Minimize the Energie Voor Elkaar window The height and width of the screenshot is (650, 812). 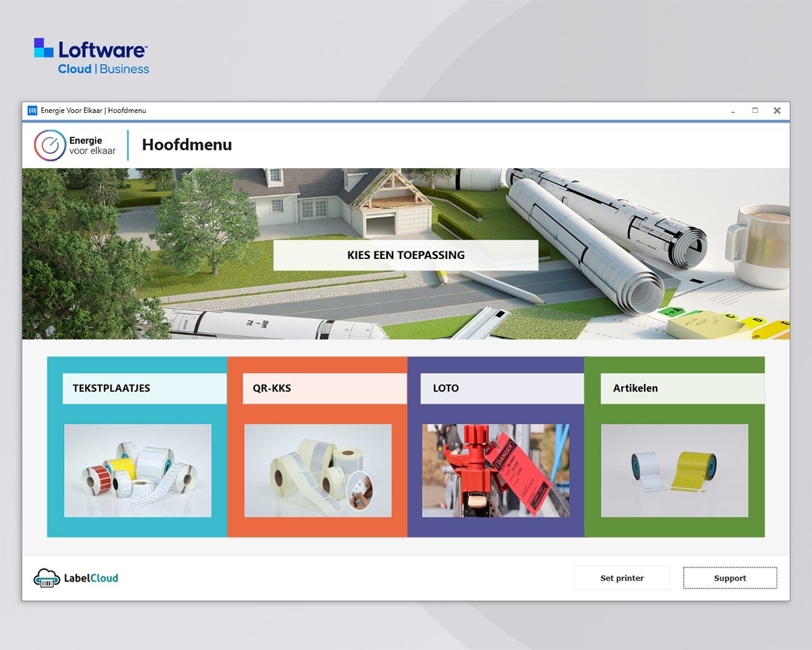click(733, 111)
